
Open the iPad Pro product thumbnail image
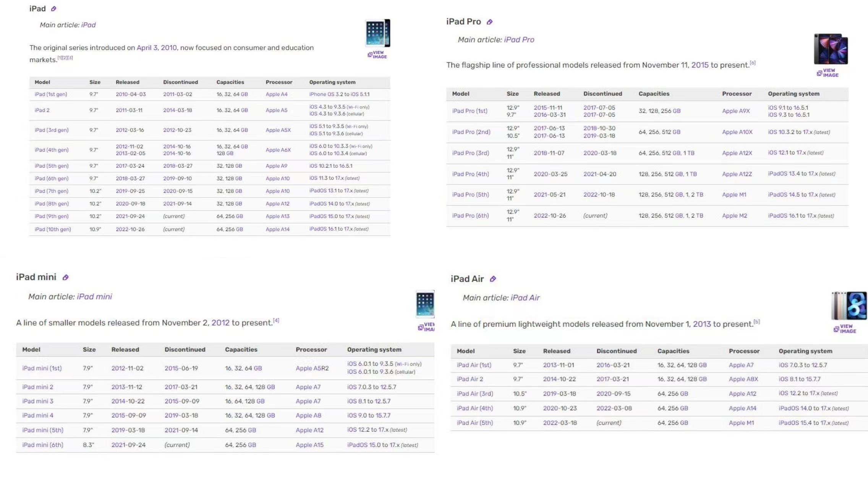pyautogui.click(x=831, y=49)
